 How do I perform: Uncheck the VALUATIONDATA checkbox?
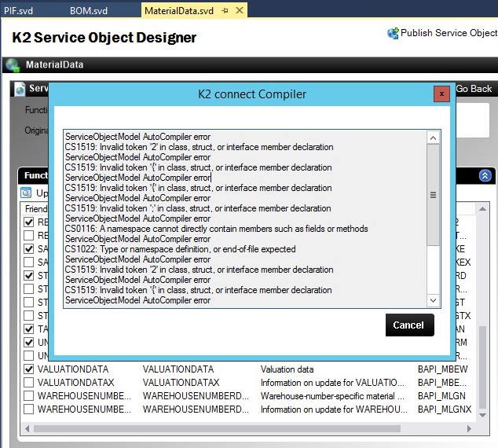tap(29, 369)
